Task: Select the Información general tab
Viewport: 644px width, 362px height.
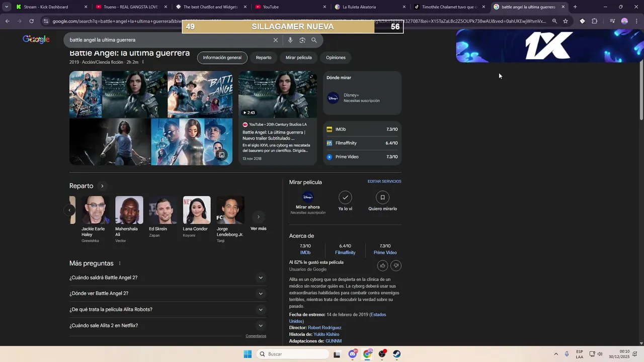Action: click(x=222, y=58)
